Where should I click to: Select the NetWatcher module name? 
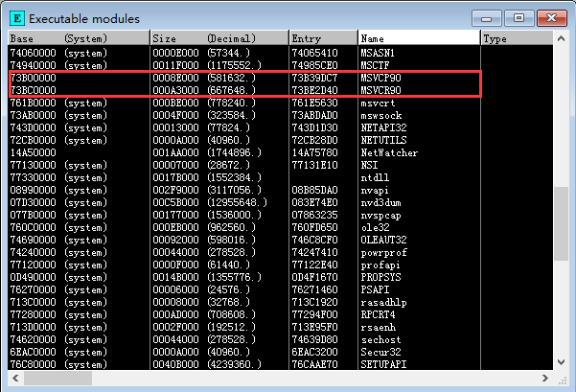[x=389, y=152]
